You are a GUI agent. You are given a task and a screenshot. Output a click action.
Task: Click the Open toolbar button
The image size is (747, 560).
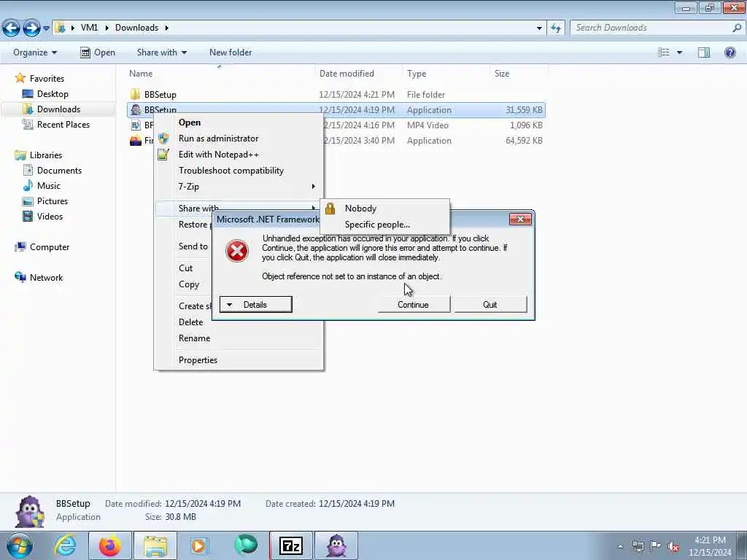pos(98,52)
